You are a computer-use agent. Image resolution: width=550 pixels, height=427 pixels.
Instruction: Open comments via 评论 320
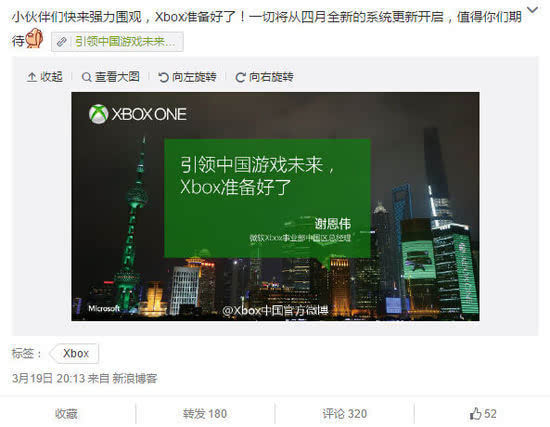click(x=344, y=414)
